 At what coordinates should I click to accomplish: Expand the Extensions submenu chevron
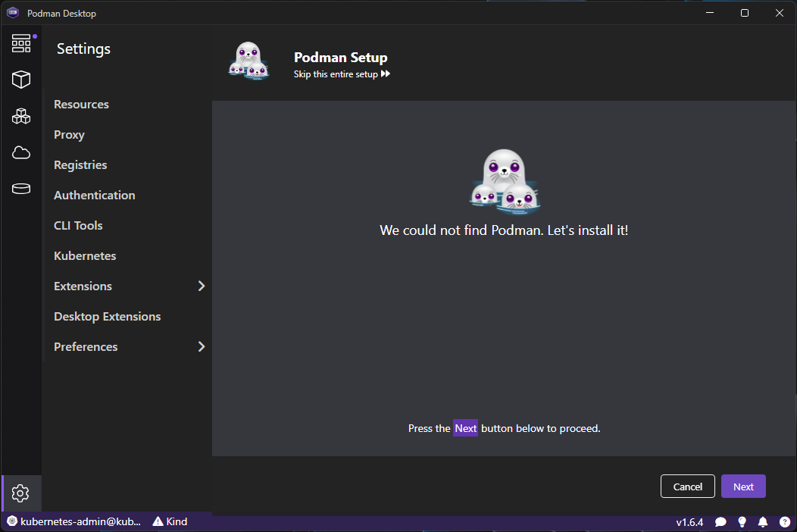202,286
